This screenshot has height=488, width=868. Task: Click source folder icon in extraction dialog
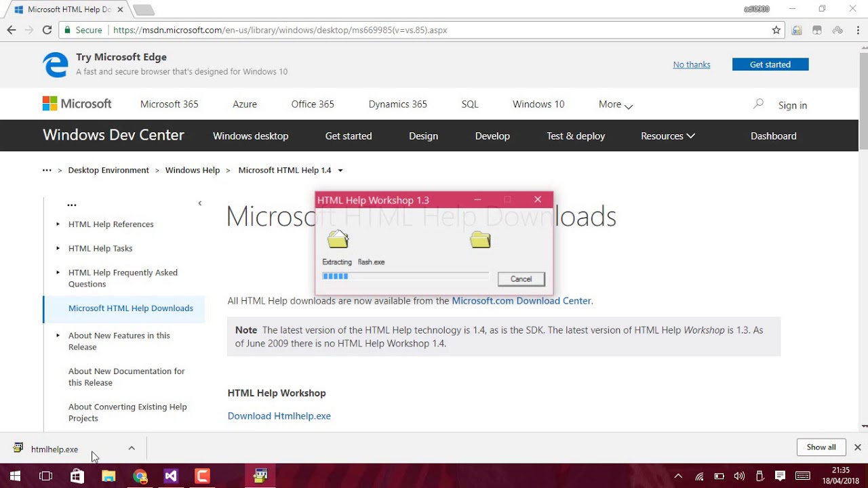coord(338,239)
